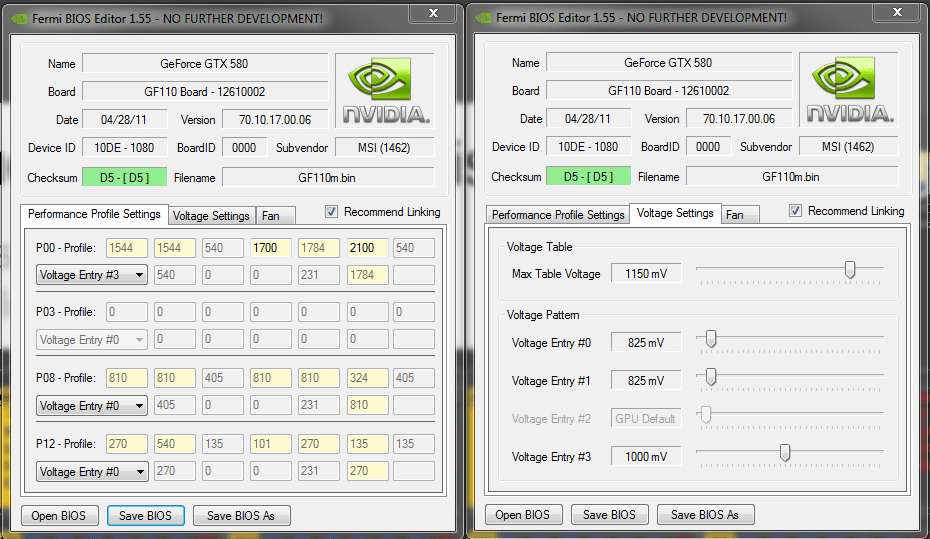Screen dimensions: 930x539
Task: Open the Fan tab in right window
Action: [740, 215]
